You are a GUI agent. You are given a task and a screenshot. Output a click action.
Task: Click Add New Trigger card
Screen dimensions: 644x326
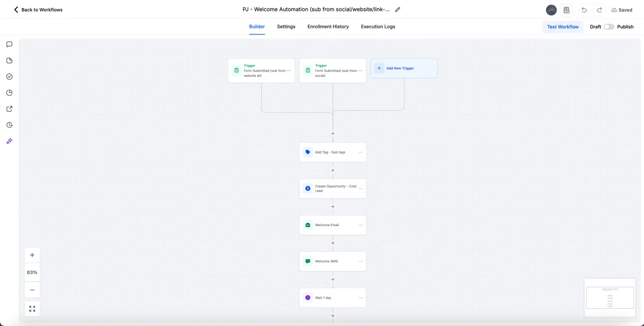click(404, 68)
